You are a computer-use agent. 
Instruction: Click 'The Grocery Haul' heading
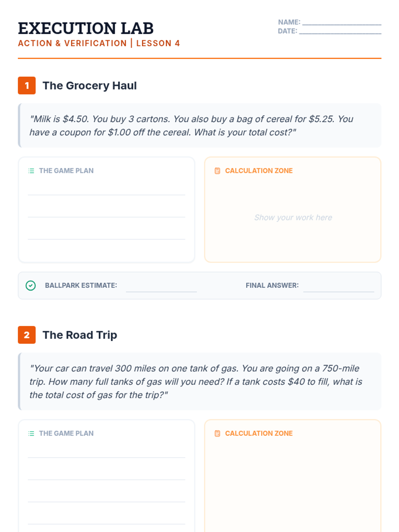(89, 85)
